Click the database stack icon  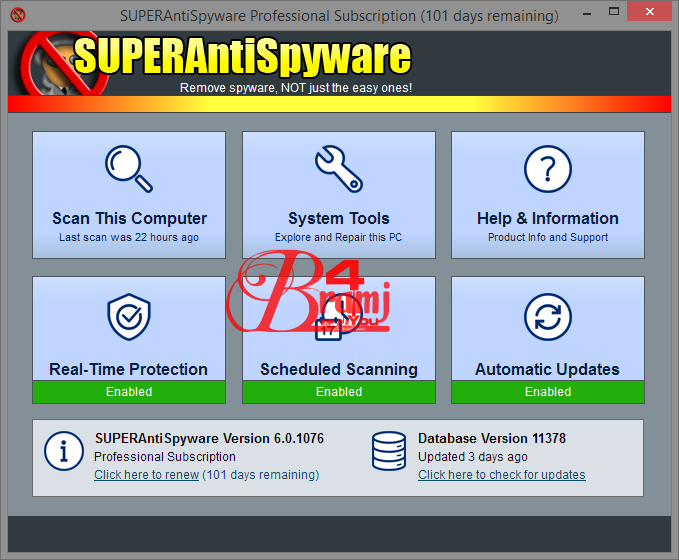coord(388,452)
